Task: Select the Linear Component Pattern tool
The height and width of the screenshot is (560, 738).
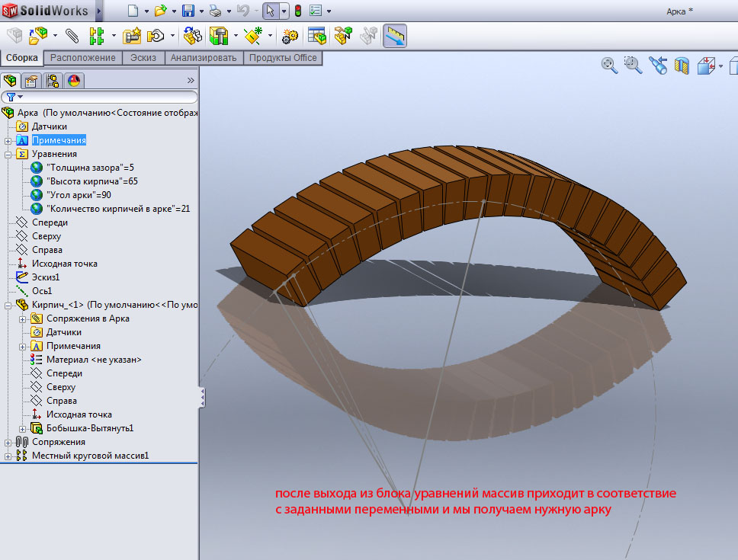Action: [x=97, y=36]
